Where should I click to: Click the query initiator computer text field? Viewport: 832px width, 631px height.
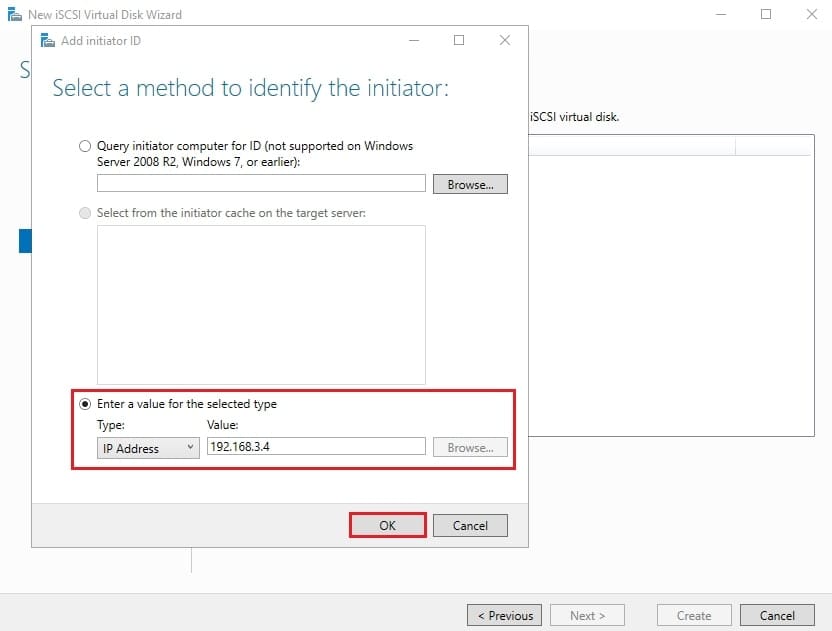point(261,183)
